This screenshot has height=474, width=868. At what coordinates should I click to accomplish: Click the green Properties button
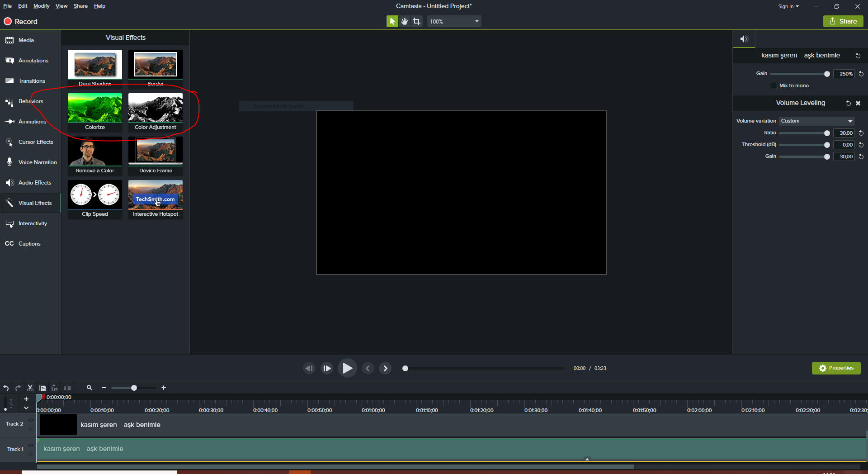[x=836, y=368]
